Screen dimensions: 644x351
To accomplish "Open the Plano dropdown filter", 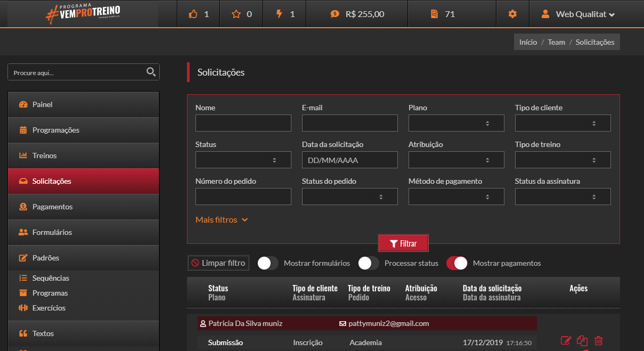I will (456, 123).
